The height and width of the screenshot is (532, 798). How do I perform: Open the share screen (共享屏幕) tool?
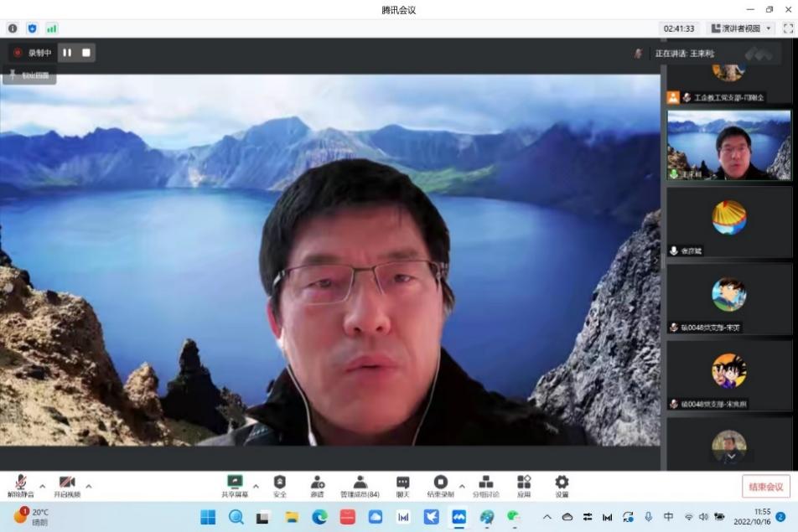click(235, 486)
